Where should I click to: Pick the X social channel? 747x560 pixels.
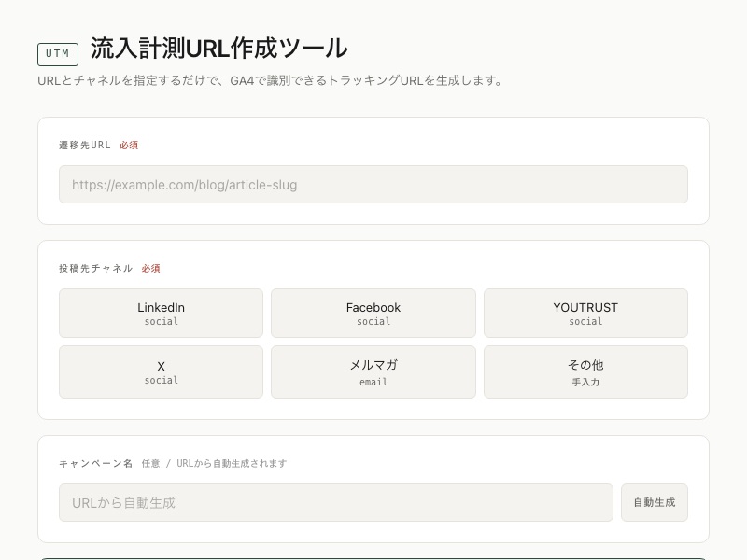pos(161,371)
